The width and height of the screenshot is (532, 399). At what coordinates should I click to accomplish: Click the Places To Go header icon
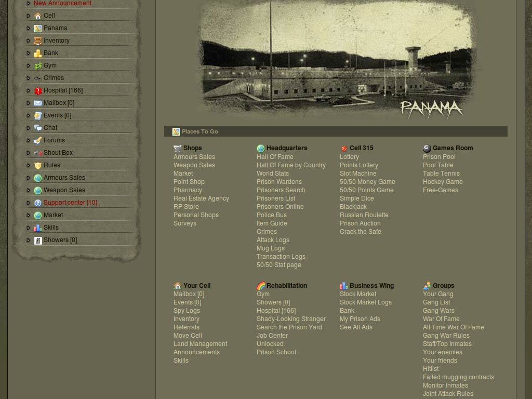click(x=176, y=132)
